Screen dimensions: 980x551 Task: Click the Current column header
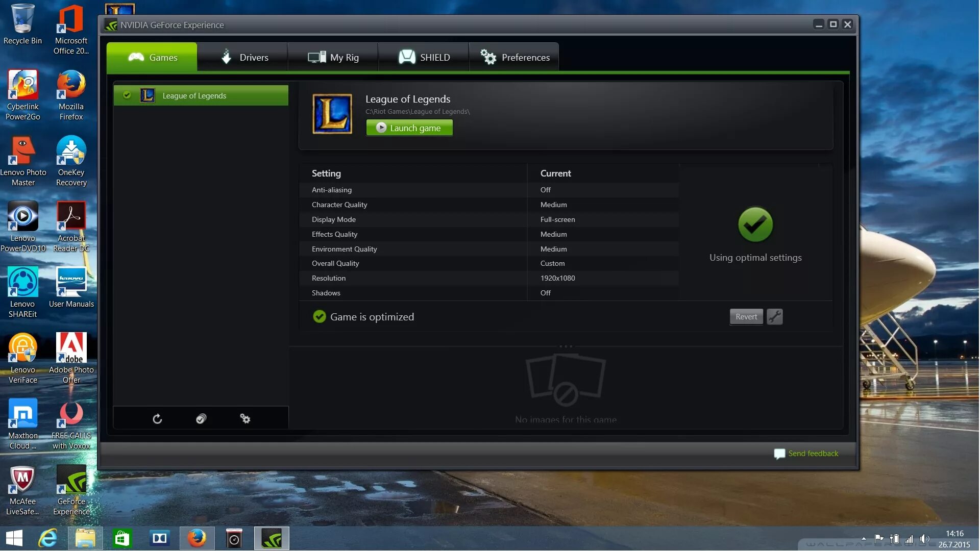point(555,173)
